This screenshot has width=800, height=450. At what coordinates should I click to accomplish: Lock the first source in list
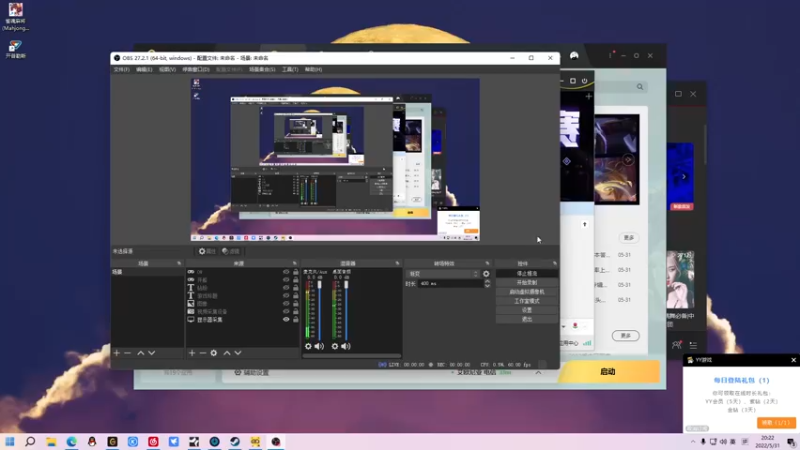295,272
